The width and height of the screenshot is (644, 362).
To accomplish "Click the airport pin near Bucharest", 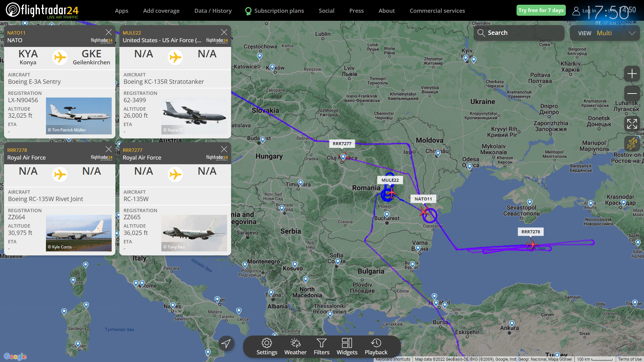I will tap(387, 215).
